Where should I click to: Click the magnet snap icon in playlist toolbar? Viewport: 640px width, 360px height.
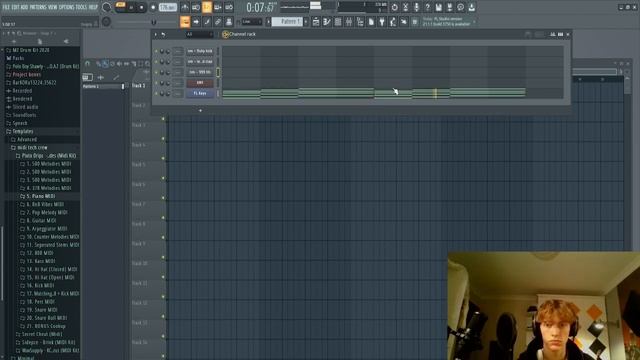coord(87,64)
